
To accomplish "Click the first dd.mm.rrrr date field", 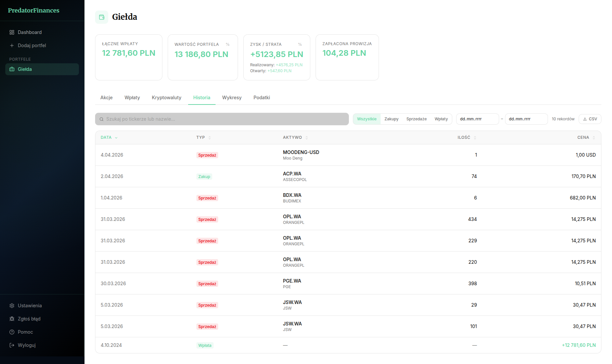I will click(477, 119).
